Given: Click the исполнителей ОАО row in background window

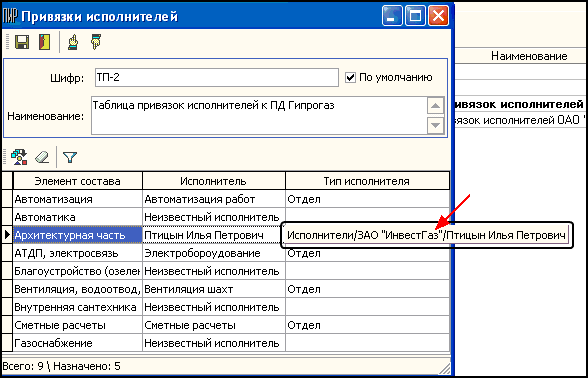Looking at the screenshot, I should coord(521,120).
